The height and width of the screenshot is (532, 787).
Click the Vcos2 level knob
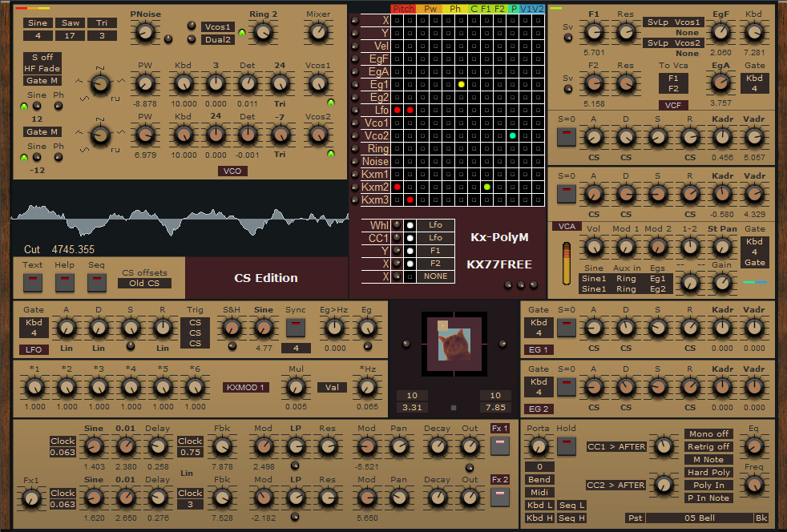tap(317, 135)
